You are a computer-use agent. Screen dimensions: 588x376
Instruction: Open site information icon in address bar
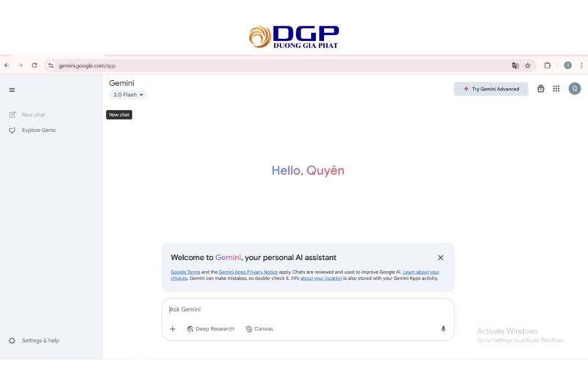coord(51,65)
